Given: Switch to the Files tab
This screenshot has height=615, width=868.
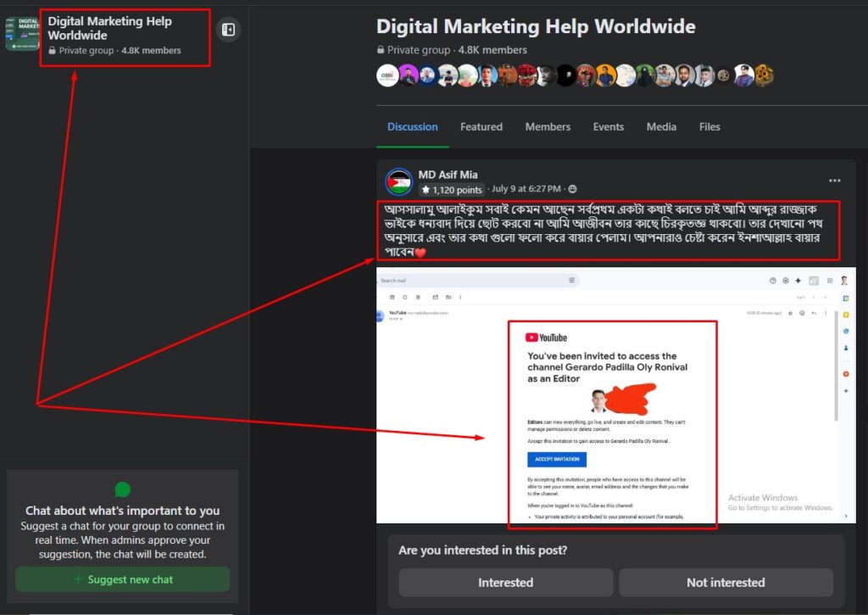Looking at the screenshot, I should click(709, 127).
